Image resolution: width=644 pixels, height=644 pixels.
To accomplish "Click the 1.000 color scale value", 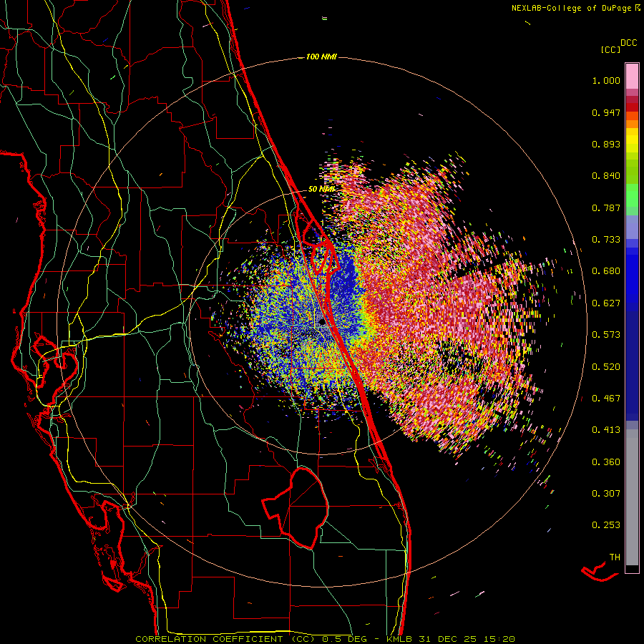I will click(606, 80).
